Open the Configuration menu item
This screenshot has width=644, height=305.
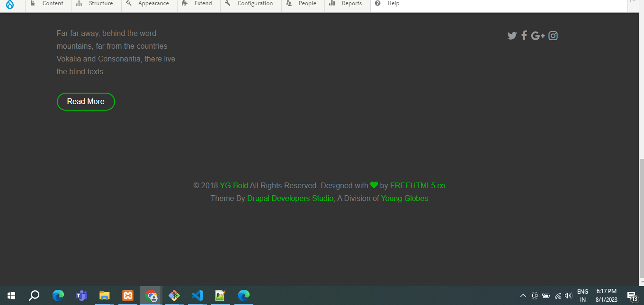[250, 4]
